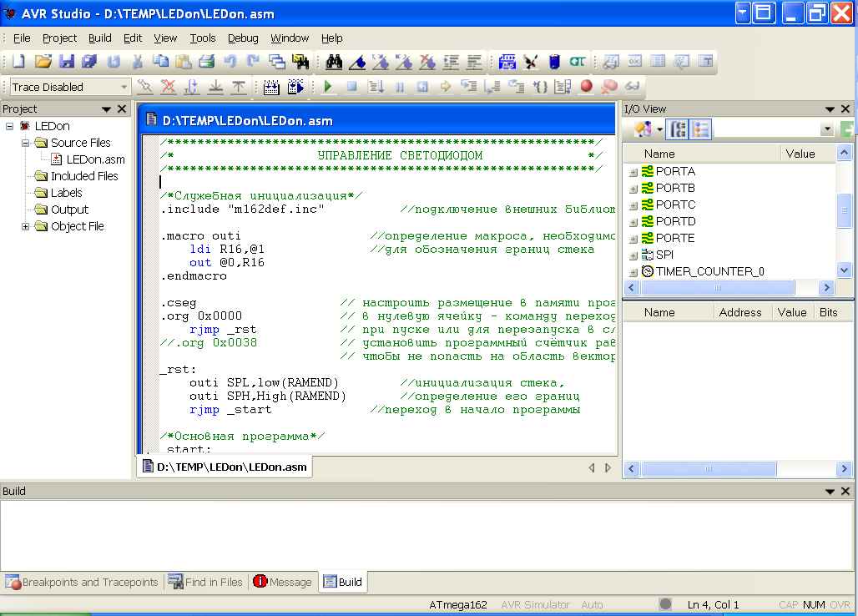Expand the PORTC register group
This screenshot has height=616, width=858.
coord(633,205)
